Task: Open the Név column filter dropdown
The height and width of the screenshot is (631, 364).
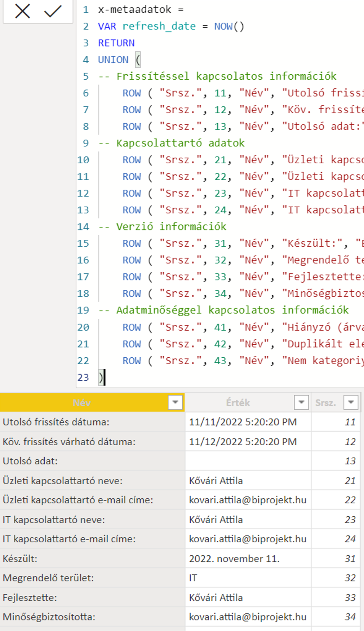Action: coord(175,402)
